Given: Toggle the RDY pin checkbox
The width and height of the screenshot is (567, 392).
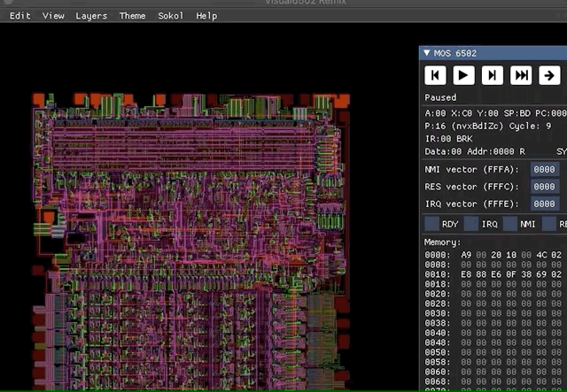Looking at the screenshot, I should 431,224.
